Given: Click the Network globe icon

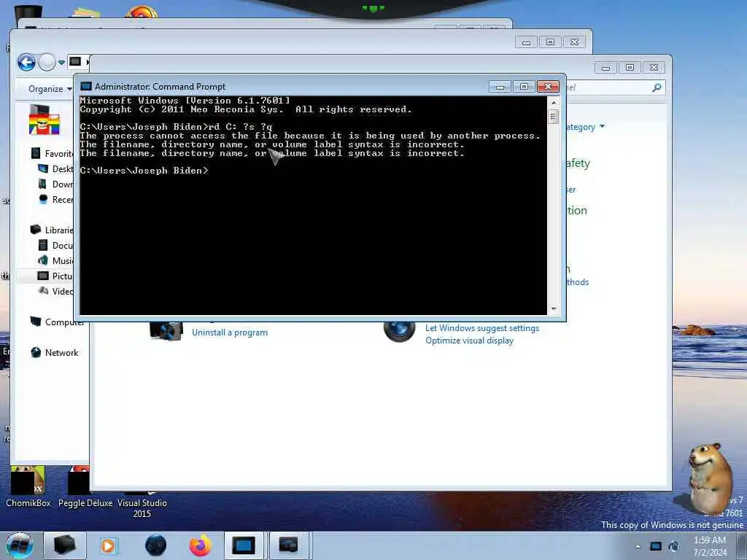Looking at the screenshot, I should point(36,352).
